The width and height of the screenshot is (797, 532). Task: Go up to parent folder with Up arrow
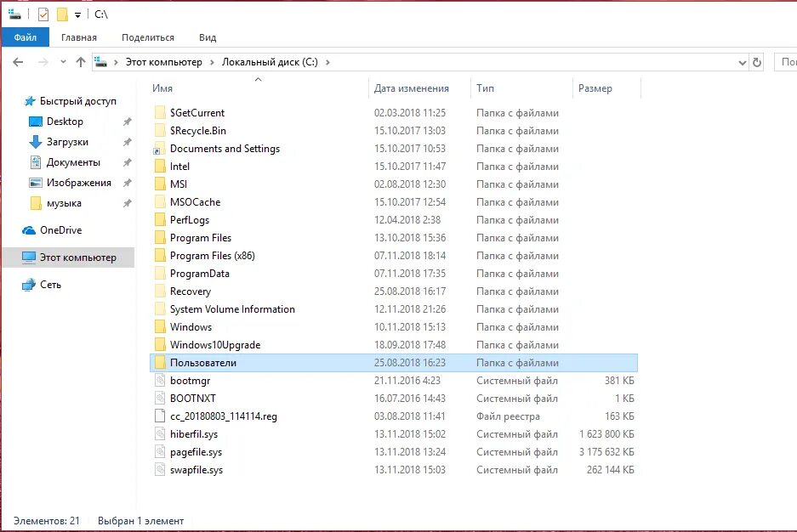81,62
